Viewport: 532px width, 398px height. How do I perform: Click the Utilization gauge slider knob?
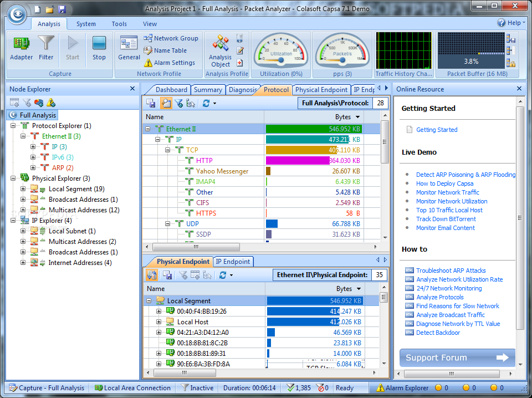tap(281, 60)
